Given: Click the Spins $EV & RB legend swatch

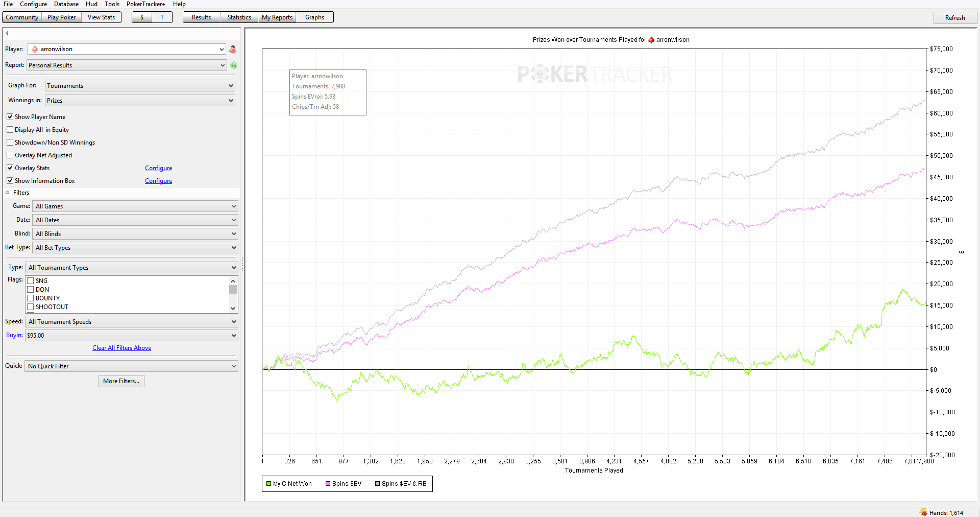Looking at the screenshot, I should 377,484.
